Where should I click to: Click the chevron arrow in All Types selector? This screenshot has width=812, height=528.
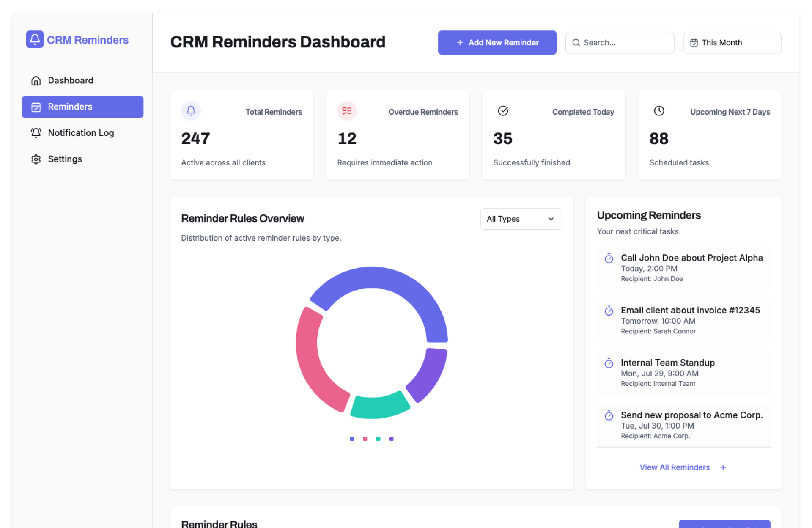[x=551, y=219]
